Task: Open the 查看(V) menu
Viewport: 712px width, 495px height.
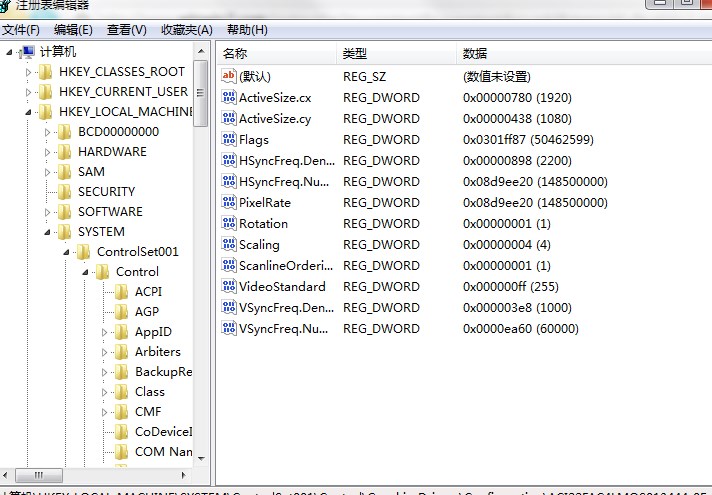Action: tap(127, 30)
